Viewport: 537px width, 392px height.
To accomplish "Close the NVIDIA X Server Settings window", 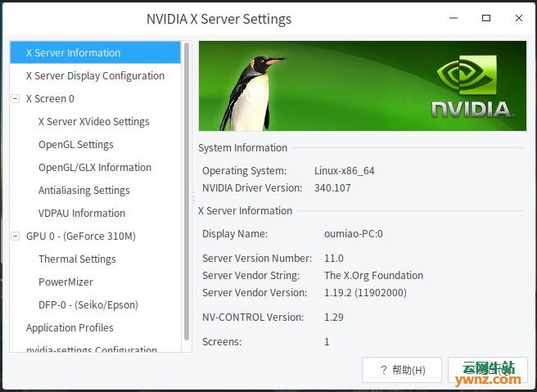I will click(x=519, y=18).
